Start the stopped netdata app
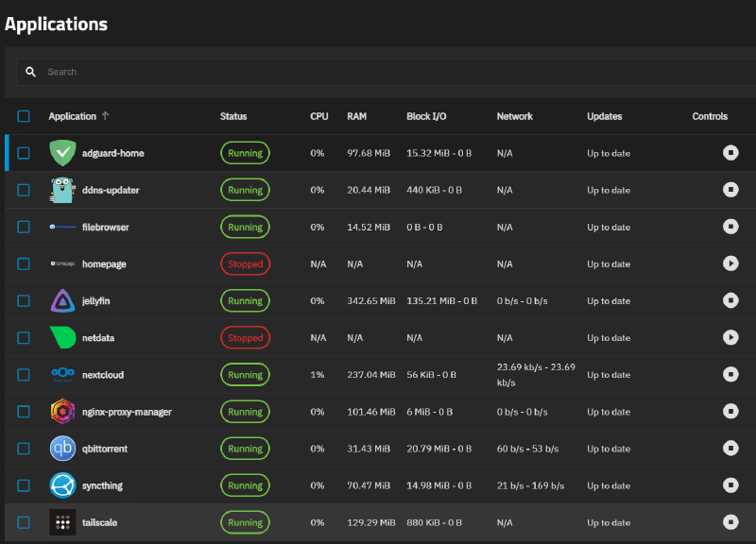This screenshot has height=544, width=756. [730, 338]
